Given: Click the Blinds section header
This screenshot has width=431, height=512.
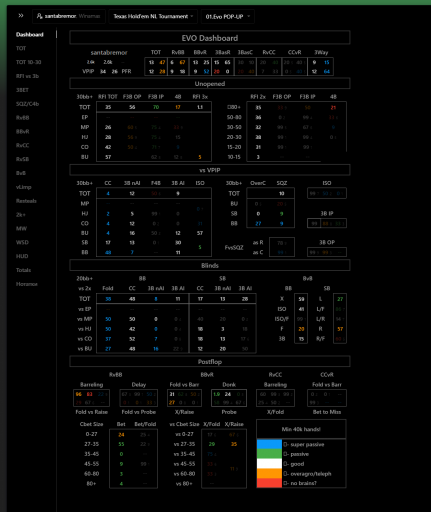Looking at the screenshot, I should 210,266.
